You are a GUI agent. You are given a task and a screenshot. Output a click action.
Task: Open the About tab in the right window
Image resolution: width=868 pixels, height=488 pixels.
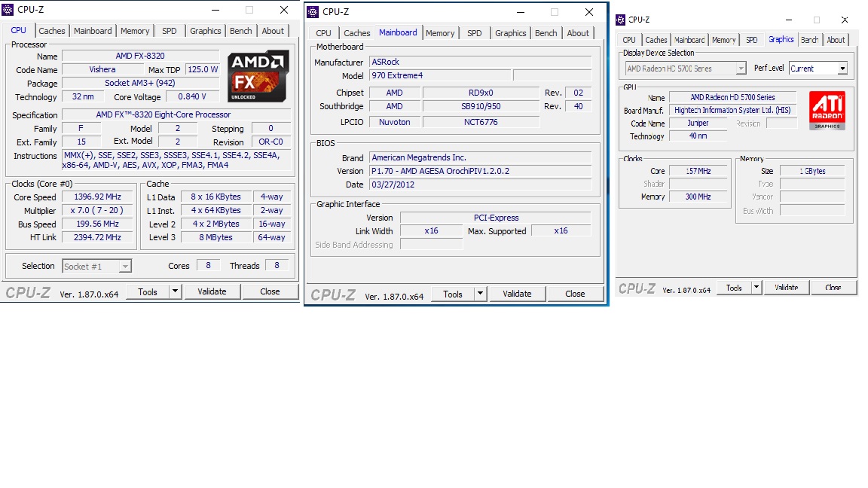coord(836,40)
